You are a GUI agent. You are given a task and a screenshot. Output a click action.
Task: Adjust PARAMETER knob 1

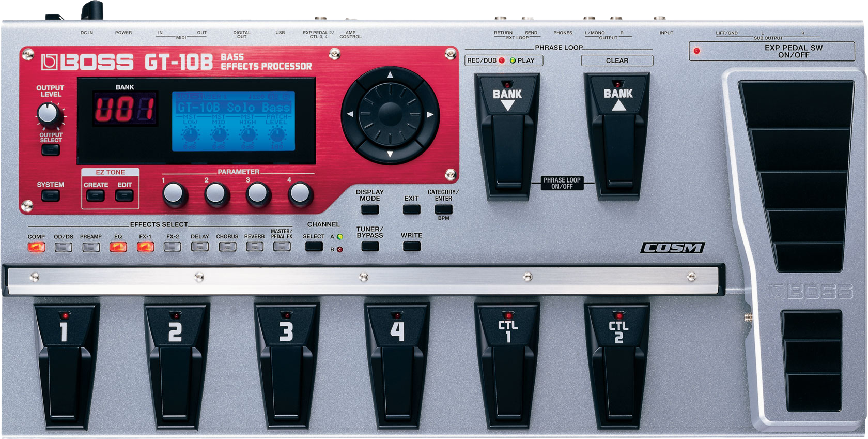[x=174, y=194]
